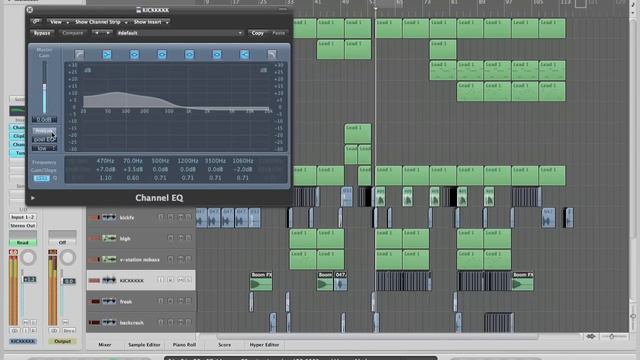Click the Copy button in plugin header

point(257,33)
